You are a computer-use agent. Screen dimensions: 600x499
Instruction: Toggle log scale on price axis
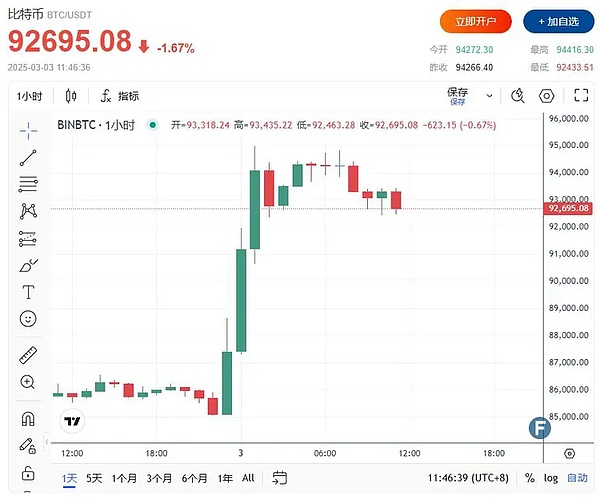[x=551, y=478]
